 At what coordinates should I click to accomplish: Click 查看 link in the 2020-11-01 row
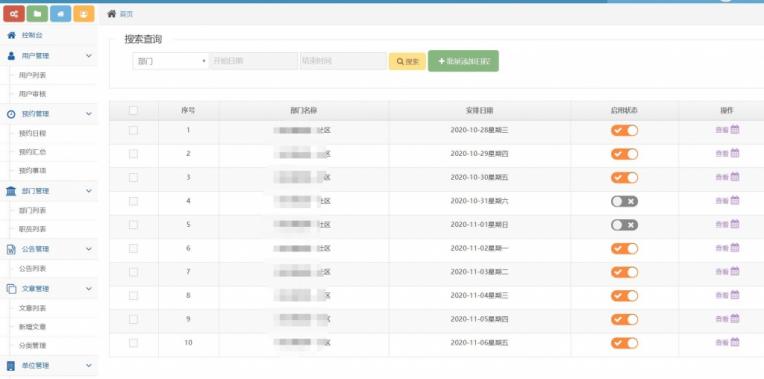[722, 225]
